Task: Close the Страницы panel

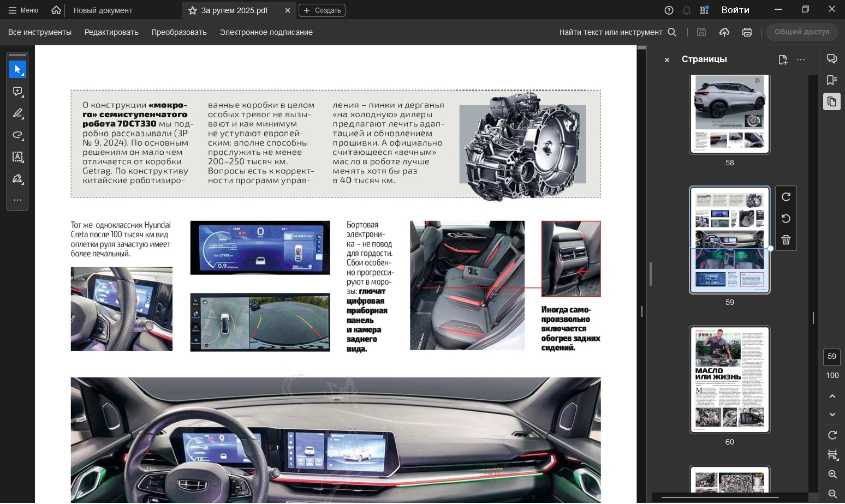Action: pyautogui.click(x=667, y=60)
